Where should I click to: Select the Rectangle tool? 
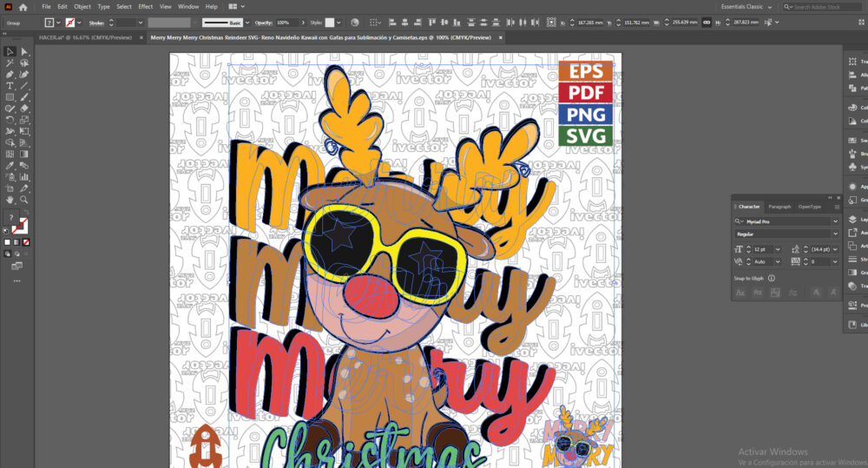10,97
